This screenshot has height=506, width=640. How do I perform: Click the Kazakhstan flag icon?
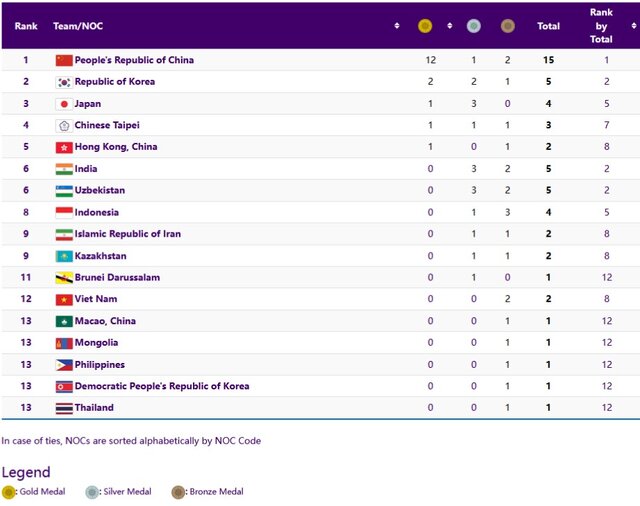tap(64, 256)
